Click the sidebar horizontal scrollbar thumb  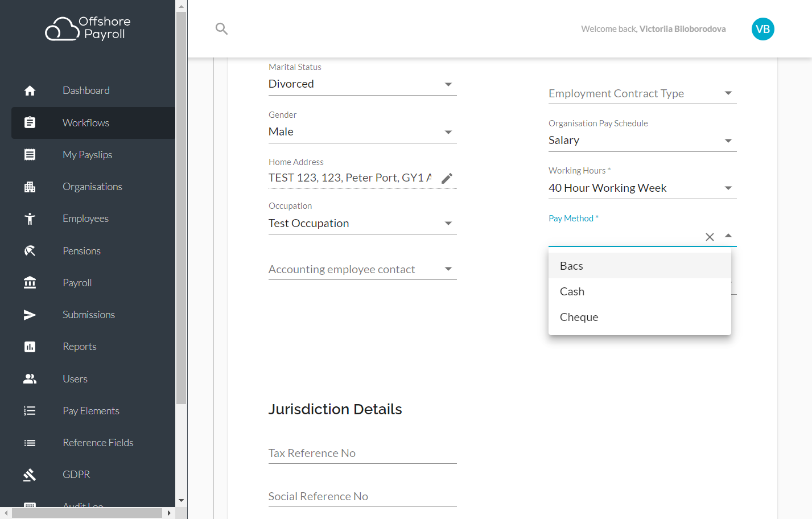[87, 513]
